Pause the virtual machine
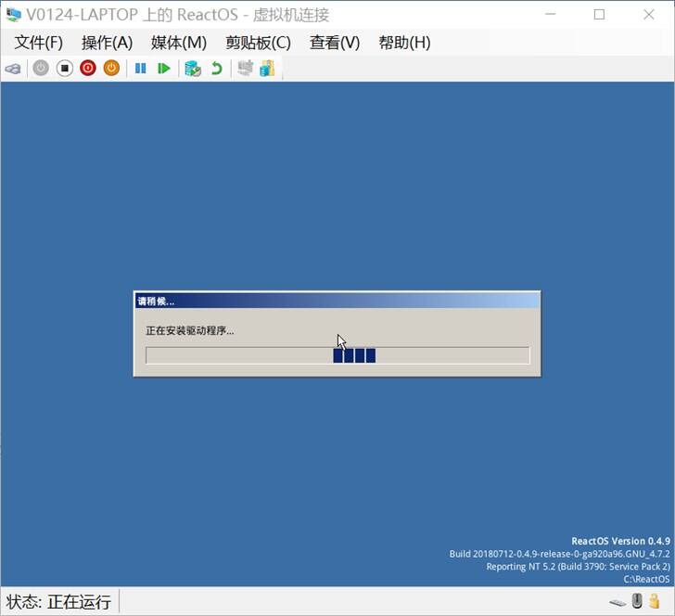Screen dimensions: 675x616 pos(140,68)
